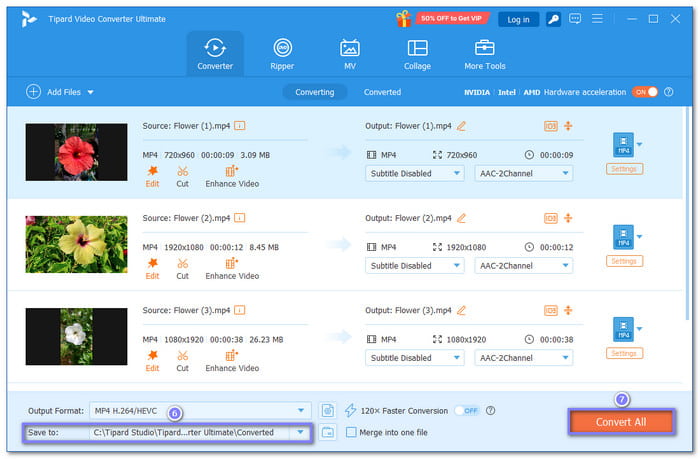
Task: Check Merge into one file checkbox
Action: click(350, 432)
